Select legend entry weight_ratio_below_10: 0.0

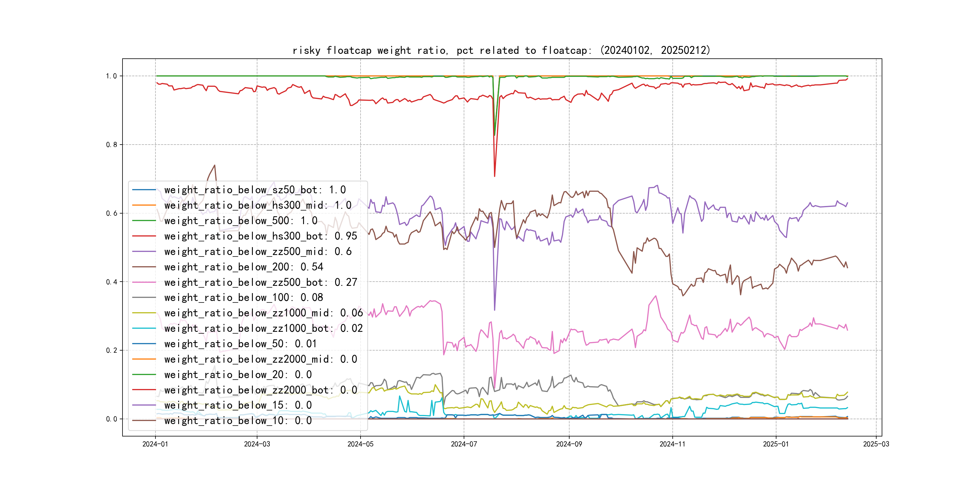click(x=238, y=421)
